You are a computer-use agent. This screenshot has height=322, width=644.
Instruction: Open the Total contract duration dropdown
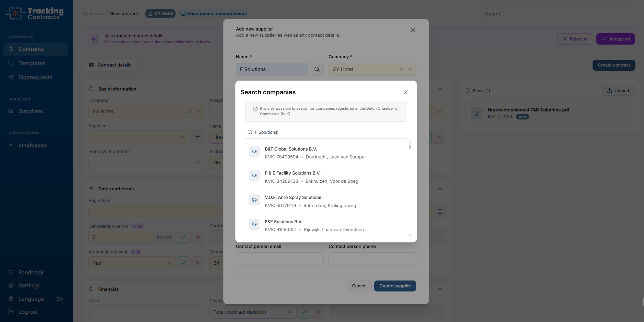tap(252, 312)
